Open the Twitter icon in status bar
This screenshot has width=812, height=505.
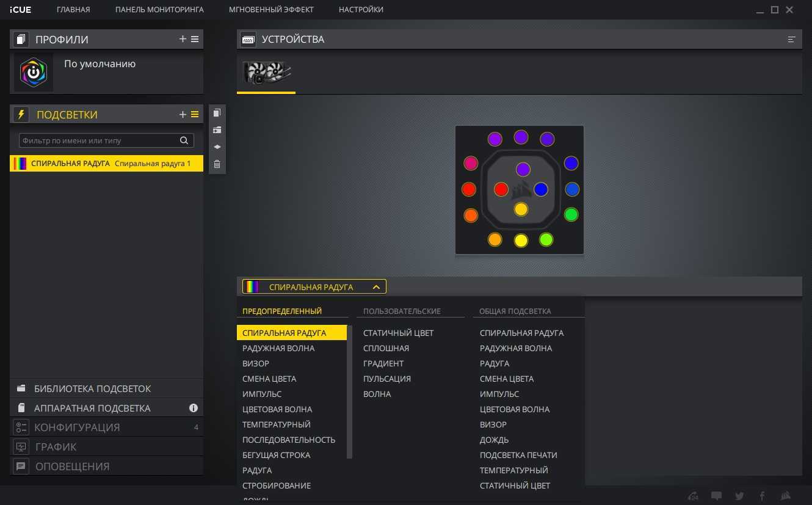739,496
